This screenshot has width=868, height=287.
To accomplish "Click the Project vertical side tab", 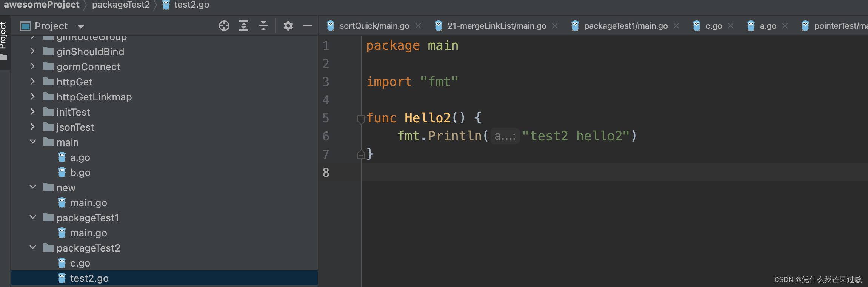I will pos(3,35).
